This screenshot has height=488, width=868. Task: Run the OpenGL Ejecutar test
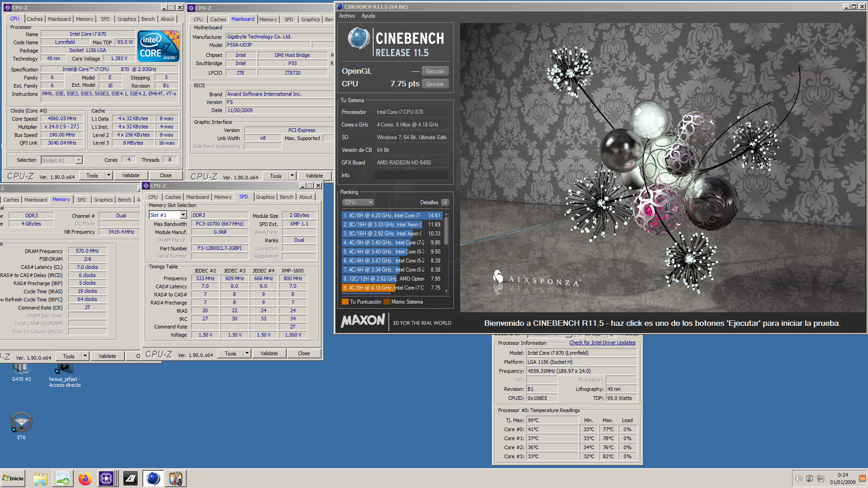435,71
